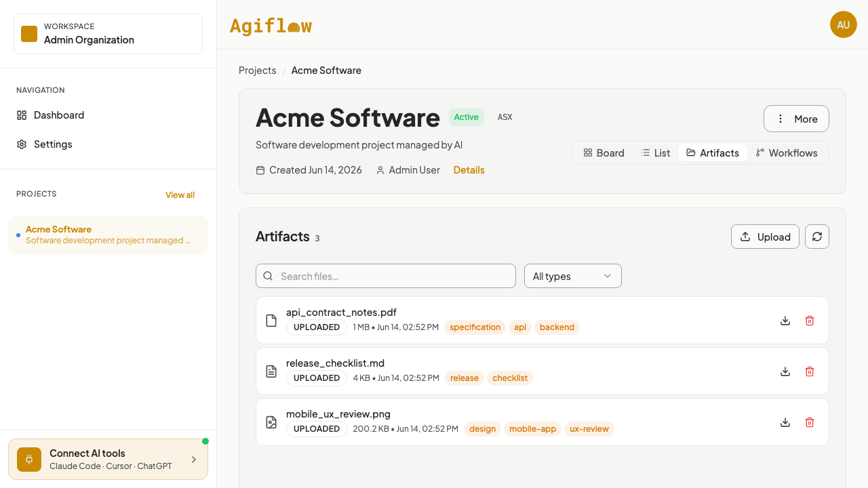Click the search magnifier icon
This screenshot has width=868, height=488.
tap(268, 276)
